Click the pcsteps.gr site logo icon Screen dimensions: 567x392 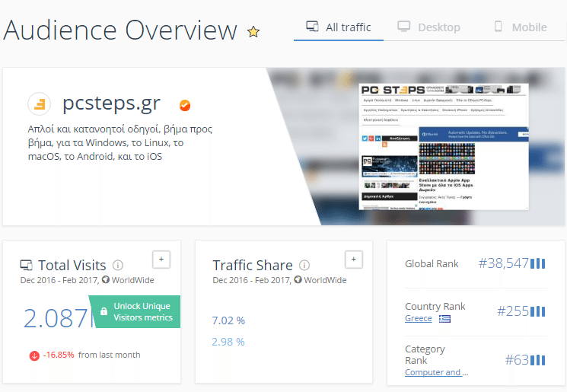pyautogui.click(x=40, y=104)
